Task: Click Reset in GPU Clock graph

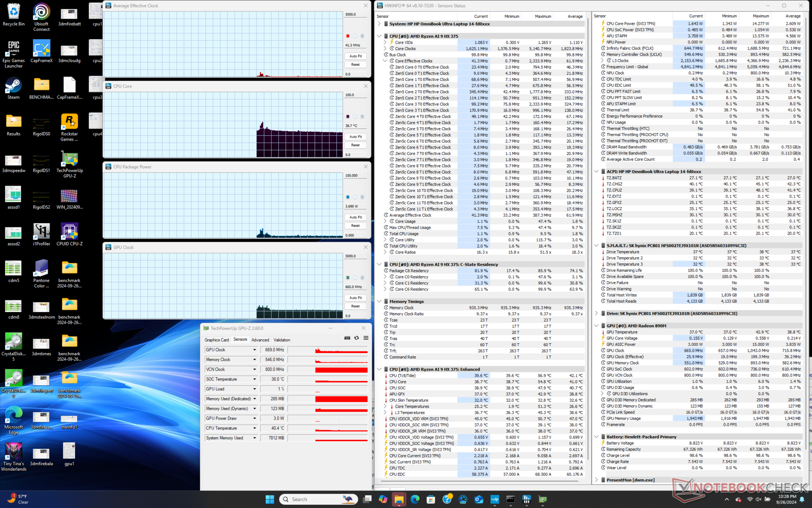Action: (355, 306)
